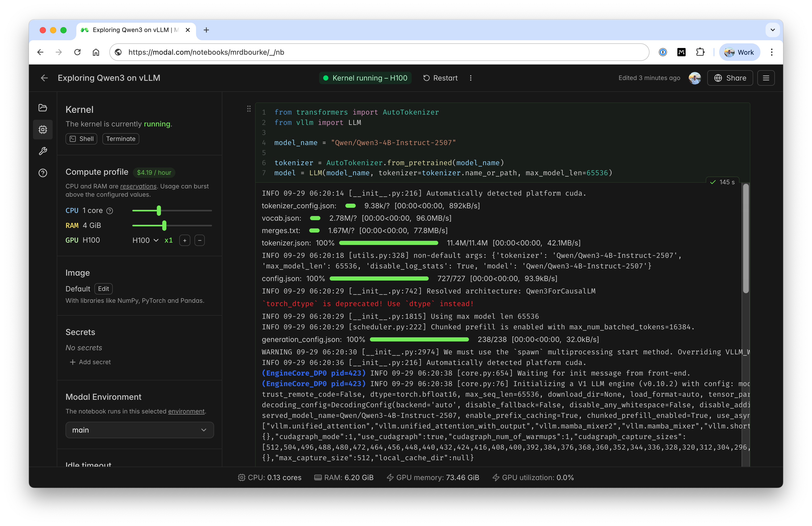Image resolution: width=812 pixels, height=526 pixels.
Task: Click the Share button
Action: tap(730, 78)
